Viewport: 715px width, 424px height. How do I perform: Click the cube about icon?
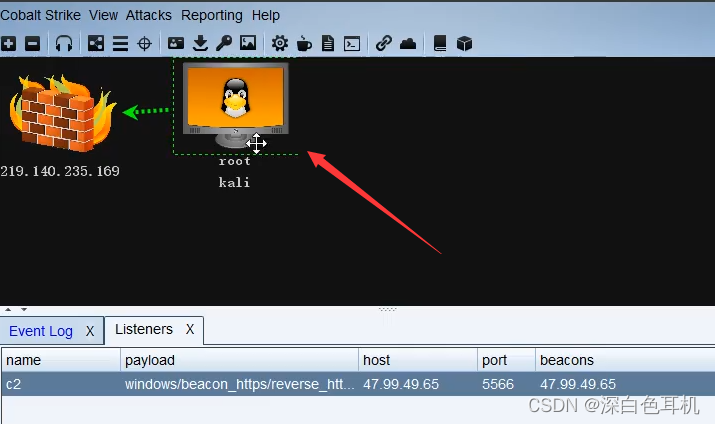tap(464, 44)
